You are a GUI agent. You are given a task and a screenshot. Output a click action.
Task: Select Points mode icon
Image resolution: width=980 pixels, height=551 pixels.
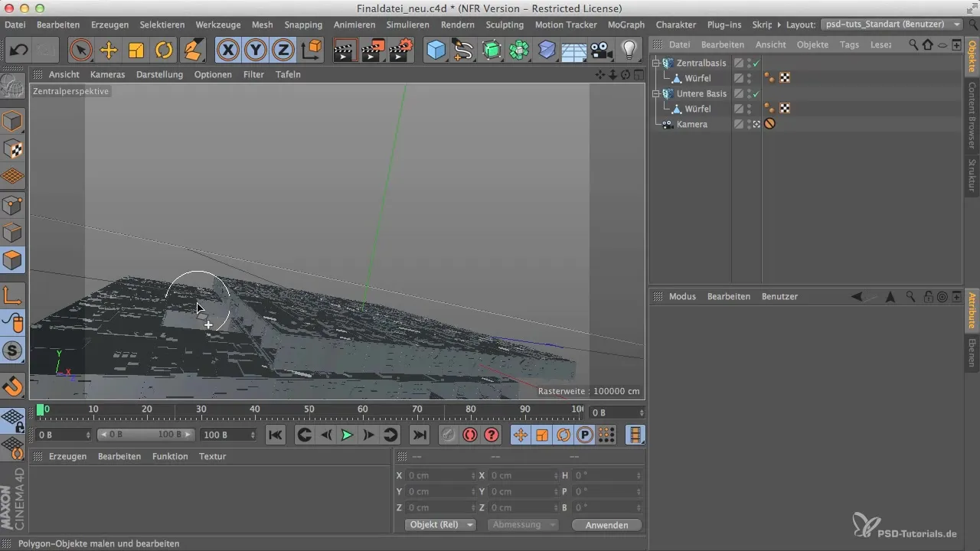tap(12, 205)
